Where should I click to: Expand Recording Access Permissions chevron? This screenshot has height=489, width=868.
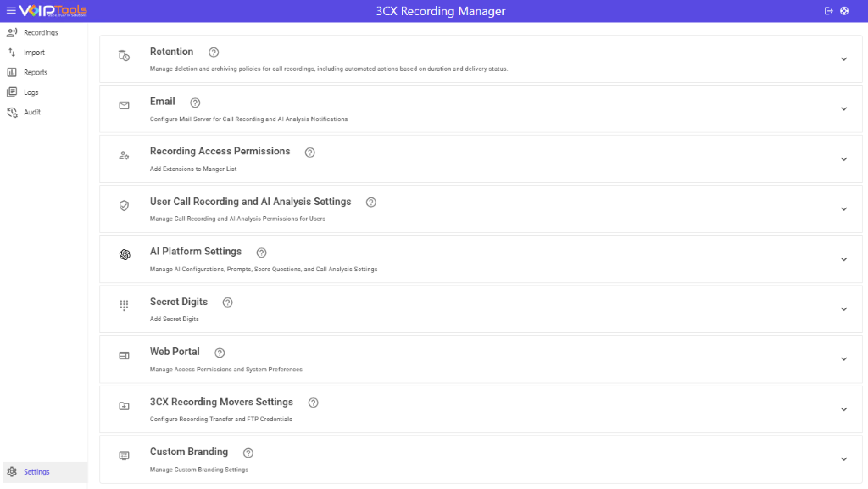point(843,159)
